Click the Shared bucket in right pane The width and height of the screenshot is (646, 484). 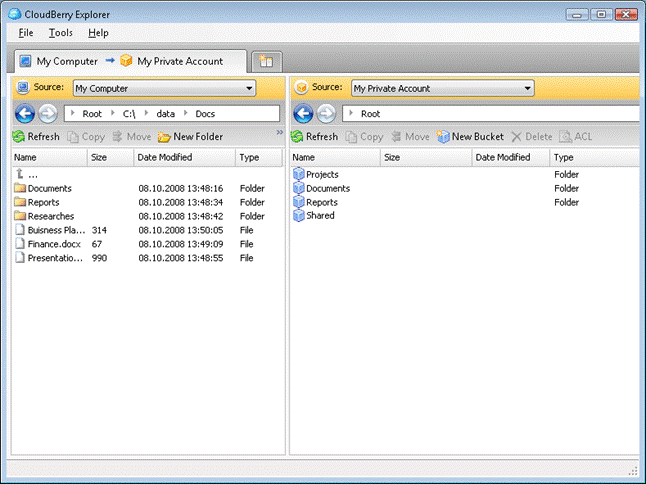coord(320,216)
